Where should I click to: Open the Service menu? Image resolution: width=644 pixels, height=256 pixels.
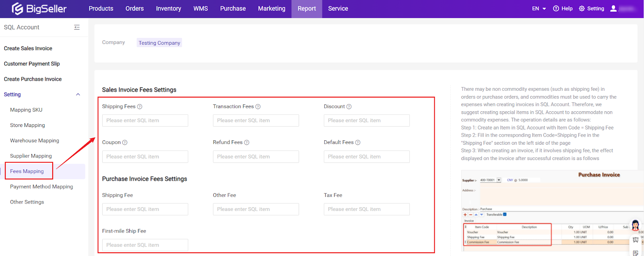point(338,8)
